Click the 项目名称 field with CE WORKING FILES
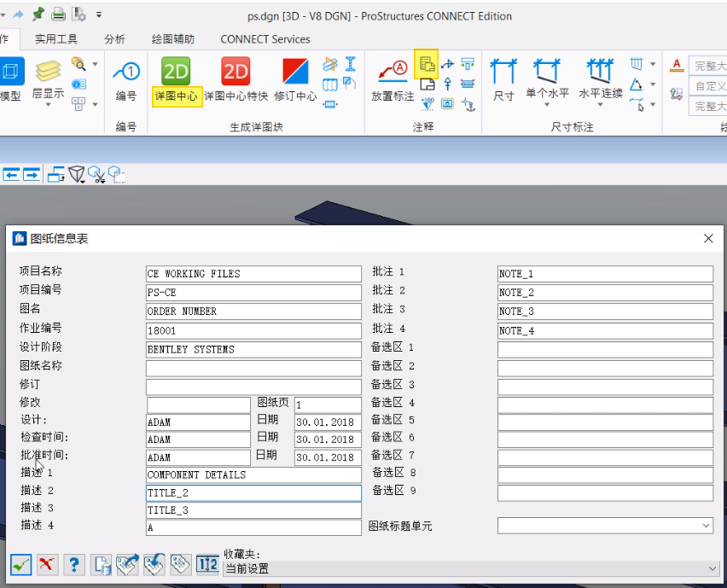This screenshot has width=727, height=588. [253, 274]
